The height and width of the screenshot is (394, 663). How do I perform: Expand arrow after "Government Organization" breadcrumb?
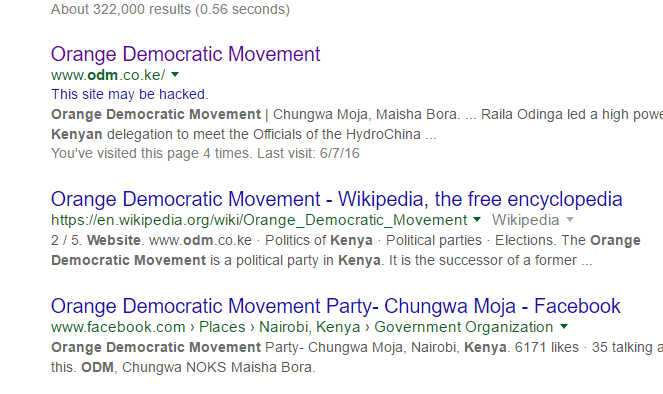point(564,326)
